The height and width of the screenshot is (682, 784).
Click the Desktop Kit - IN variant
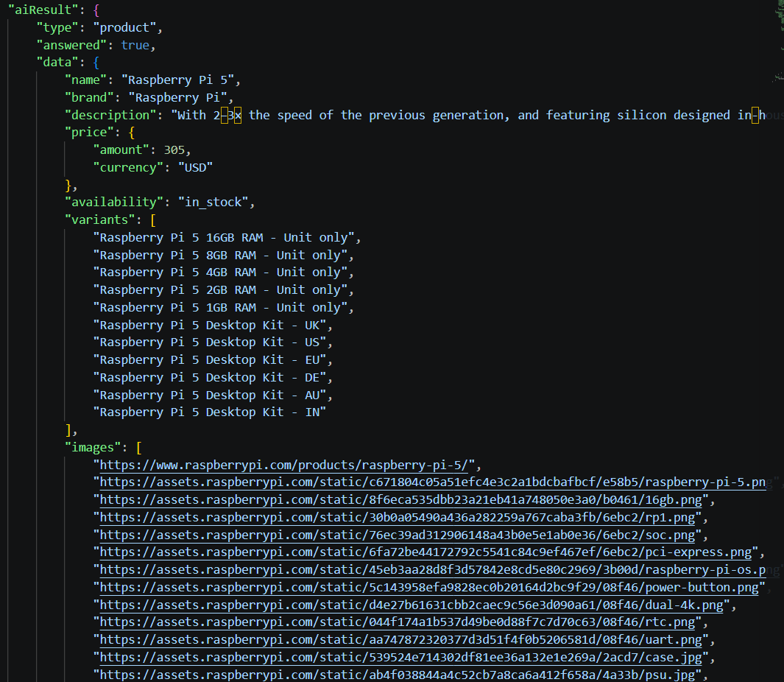pos(210,412)
